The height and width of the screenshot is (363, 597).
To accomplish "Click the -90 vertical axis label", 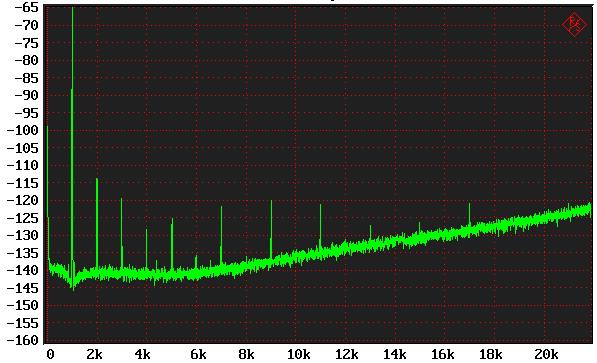I will pyautogui.click(x=26, y=95).
